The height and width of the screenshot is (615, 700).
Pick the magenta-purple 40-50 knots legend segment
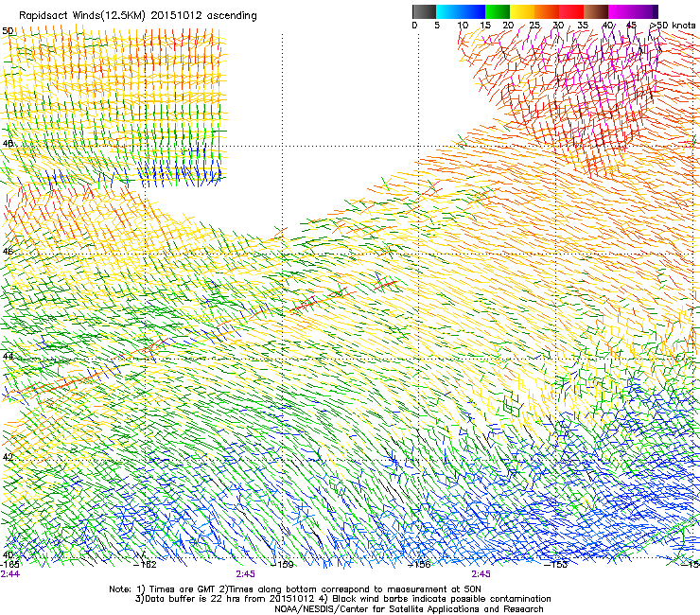point(633,11)
